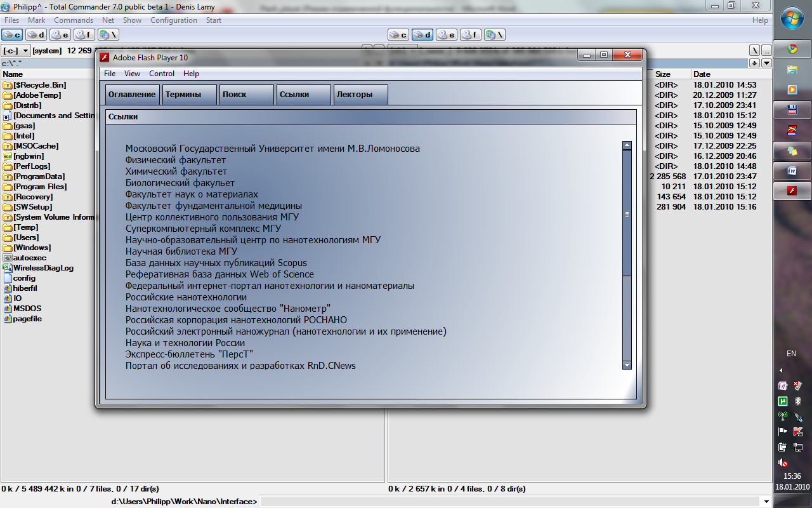812x508 pixels.
Task: Open Суперкомпьютерный комплекс МГУ link
Action: click(203, 229)
